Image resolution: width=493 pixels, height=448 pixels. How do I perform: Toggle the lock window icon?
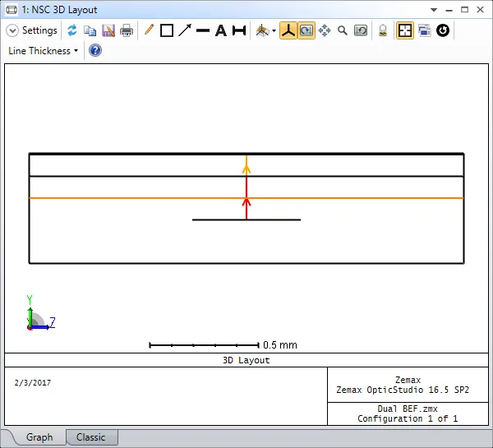tap(383, 30)
